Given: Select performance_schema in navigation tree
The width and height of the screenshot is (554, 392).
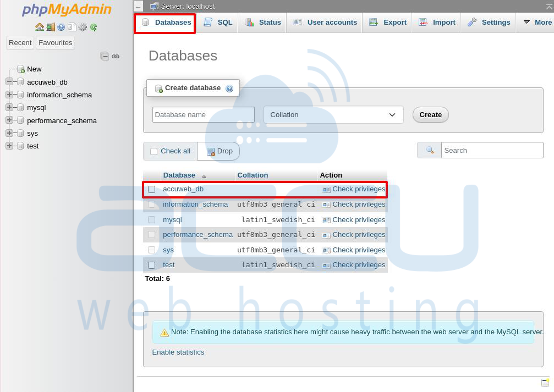Looking at the screenshot, I should click(x=62, y=121).
